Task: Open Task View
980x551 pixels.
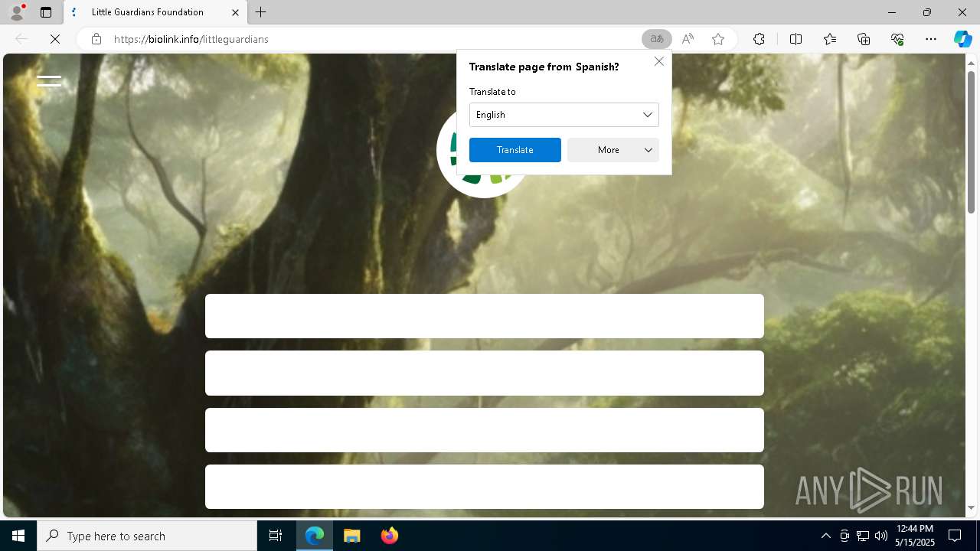Action: [276, 536]
